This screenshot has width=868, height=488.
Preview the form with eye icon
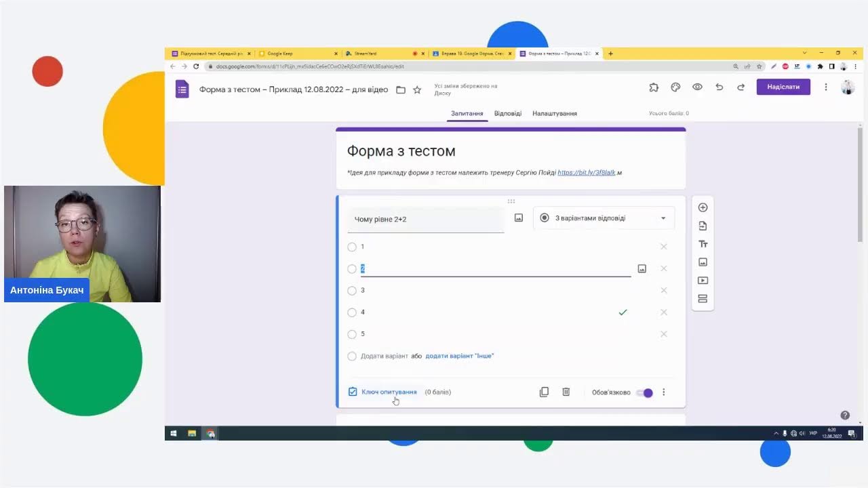pos(697,87)
